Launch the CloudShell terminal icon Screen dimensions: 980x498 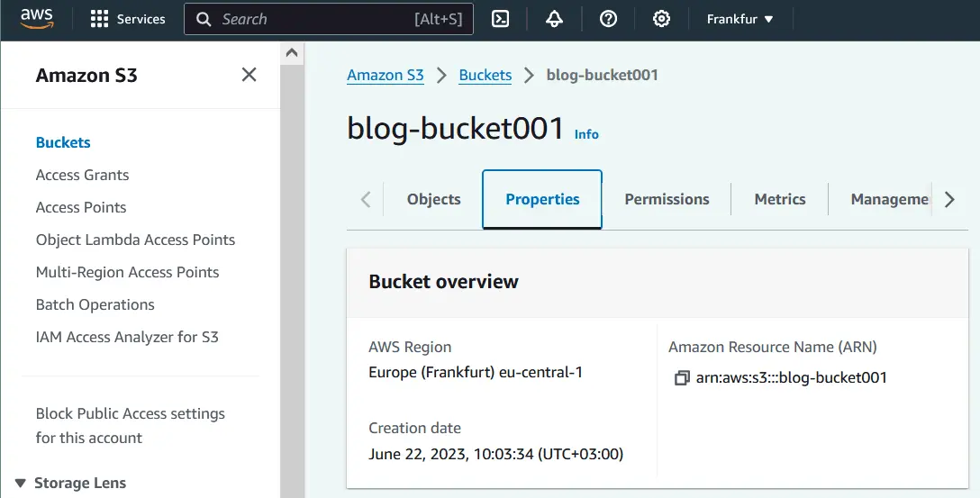coord(500,19)
